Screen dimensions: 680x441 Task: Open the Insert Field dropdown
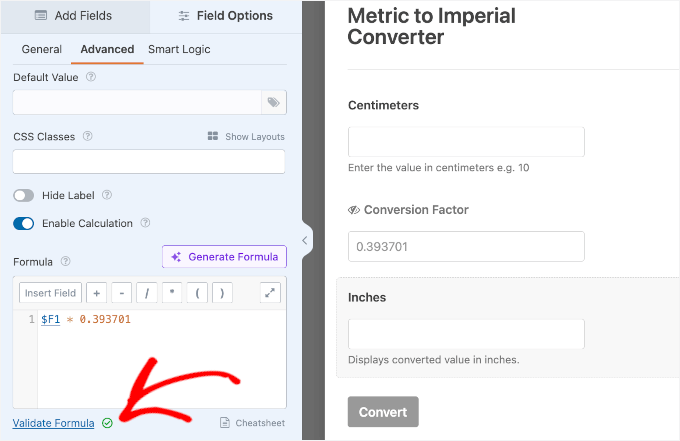[51, 293]
